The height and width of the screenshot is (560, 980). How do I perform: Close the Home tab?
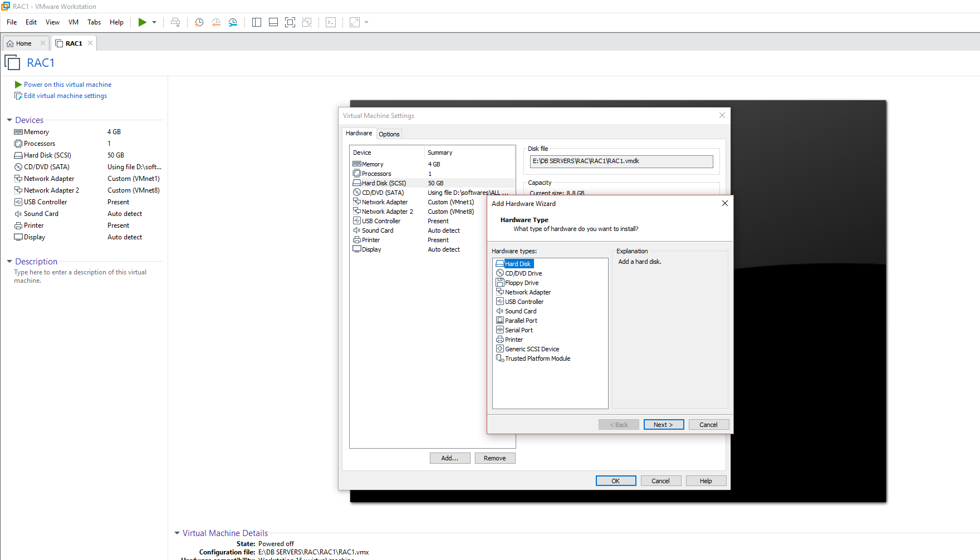(43, 43)
